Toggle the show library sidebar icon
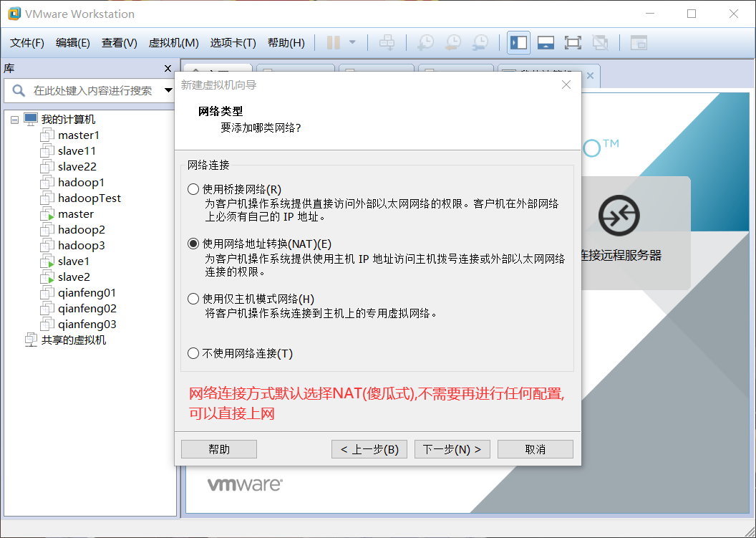Screen dimensions: 756x538 coord(519,42)
